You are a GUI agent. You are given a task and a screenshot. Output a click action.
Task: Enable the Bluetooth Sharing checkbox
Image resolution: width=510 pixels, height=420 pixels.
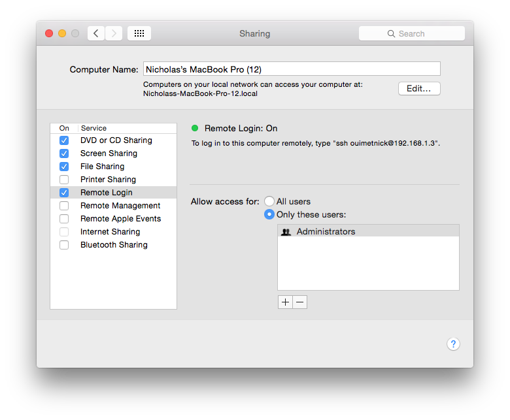tap(64, 245)
